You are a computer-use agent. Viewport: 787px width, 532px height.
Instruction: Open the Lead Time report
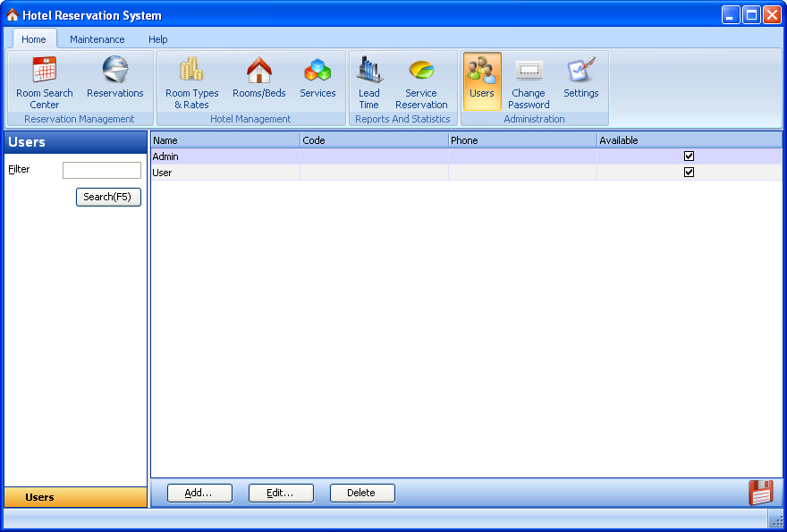click(x=368, y=81)
